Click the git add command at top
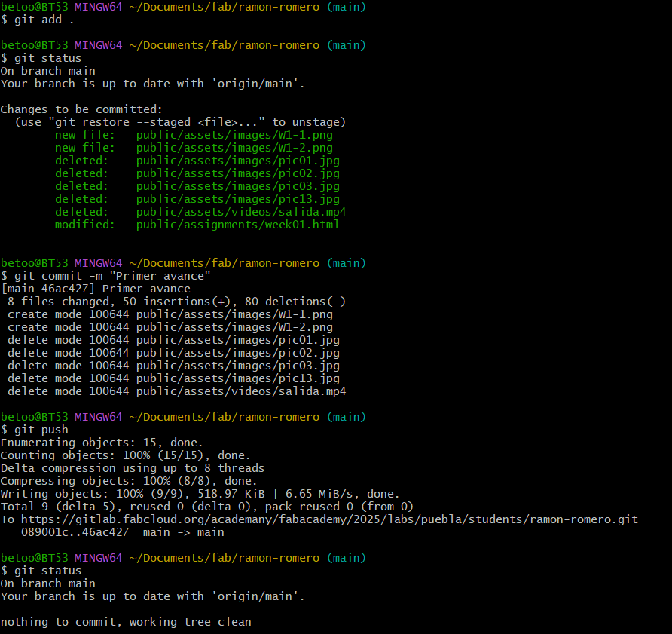672x634 pixels. pos(35,19)
